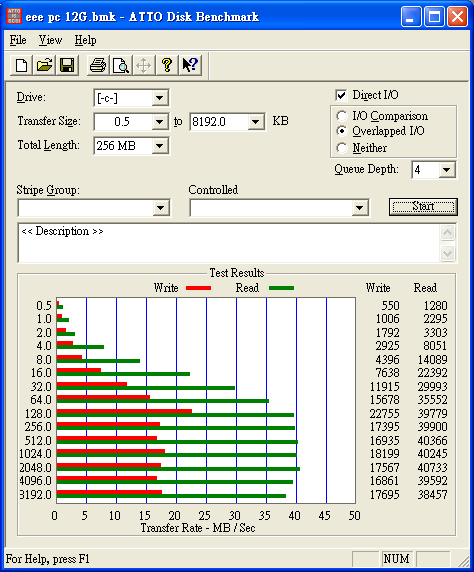Print results using the printer icon
474x572 pixels.
pyautogui.click(x=98, y=66)
